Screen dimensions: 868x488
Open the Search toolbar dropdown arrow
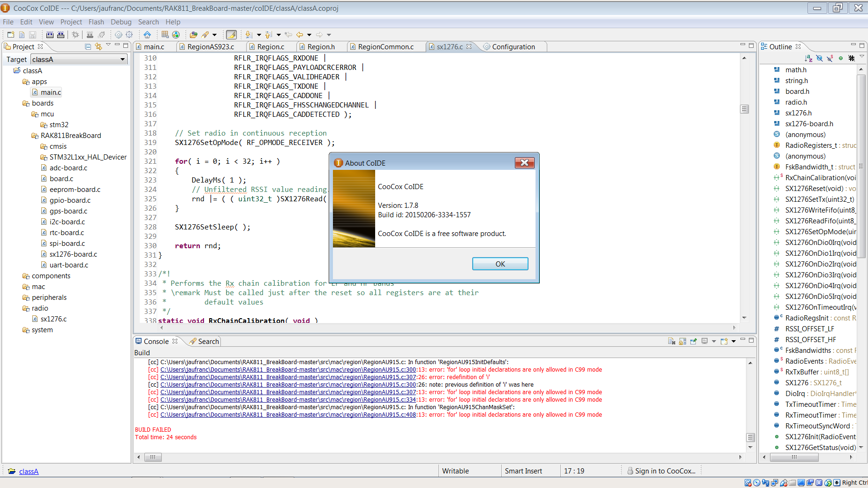(215, 35)
